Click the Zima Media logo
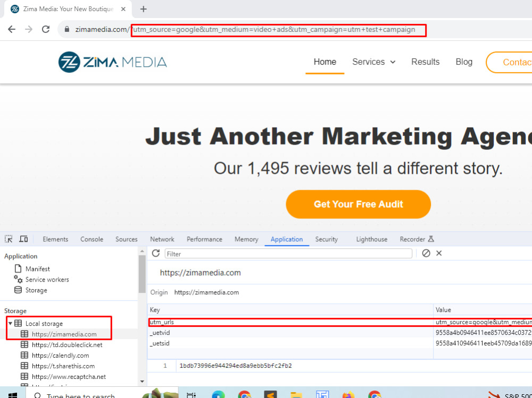532x398 pixels. click(x=112, y=62)
